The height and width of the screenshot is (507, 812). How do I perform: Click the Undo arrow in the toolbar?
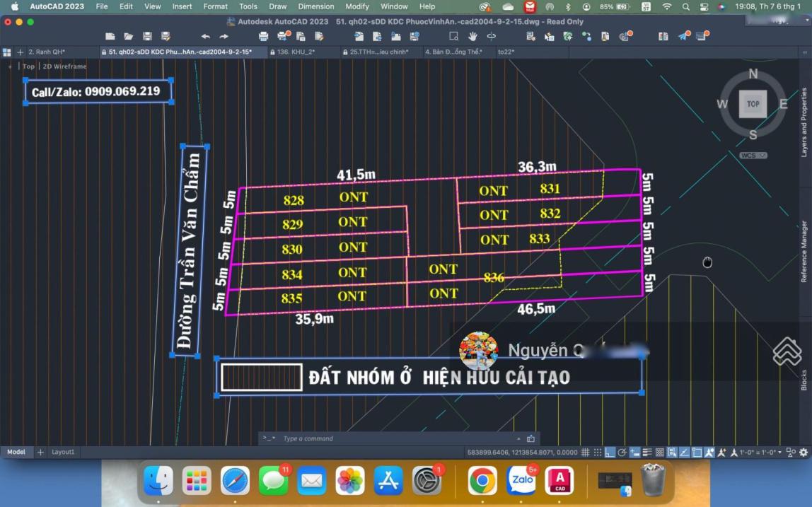[205, 36]
